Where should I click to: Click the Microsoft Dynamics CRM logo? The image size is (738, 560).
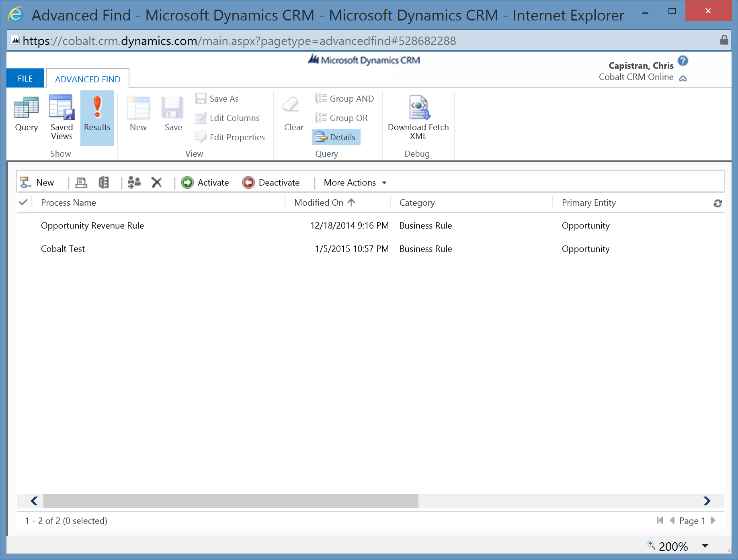click(x=364, y=60)
